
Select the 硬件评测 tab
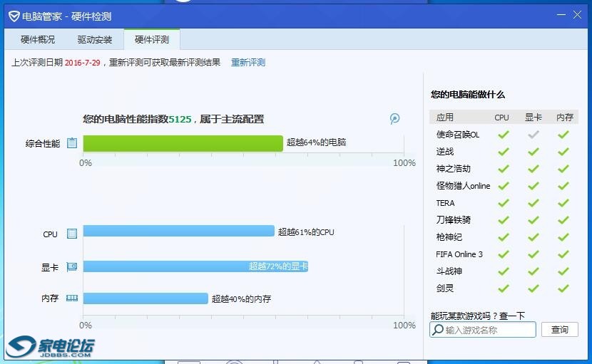click(152, 39)
